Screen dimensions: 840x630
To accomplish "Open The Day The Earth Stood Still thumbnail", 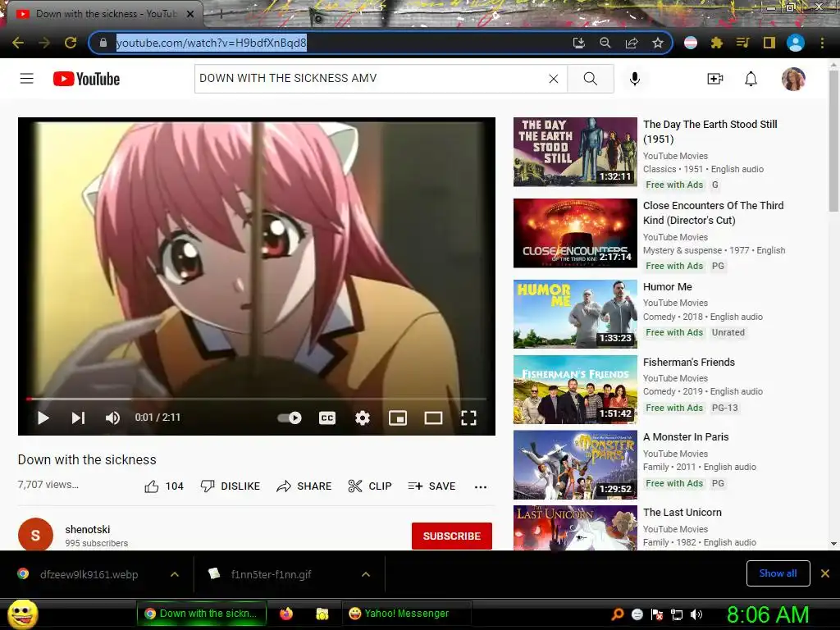I will click(575, 152).
